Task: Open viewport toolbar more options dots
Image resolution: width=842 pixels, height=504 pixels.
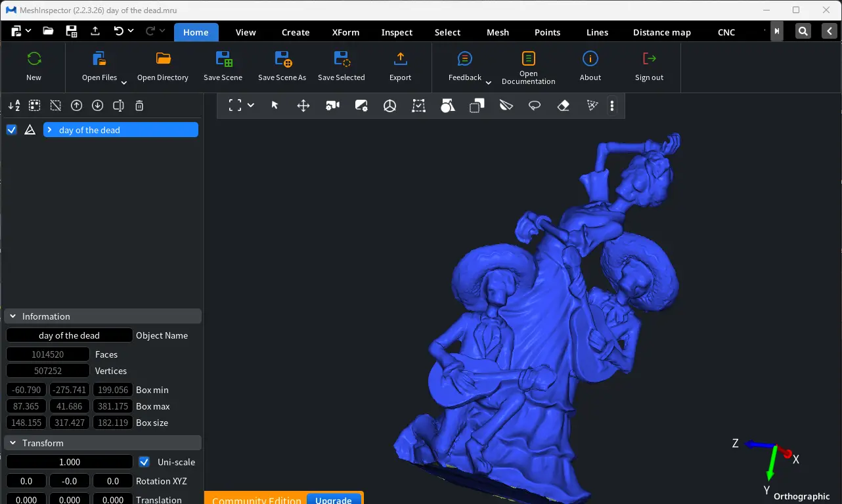Action: click(612, 106)
